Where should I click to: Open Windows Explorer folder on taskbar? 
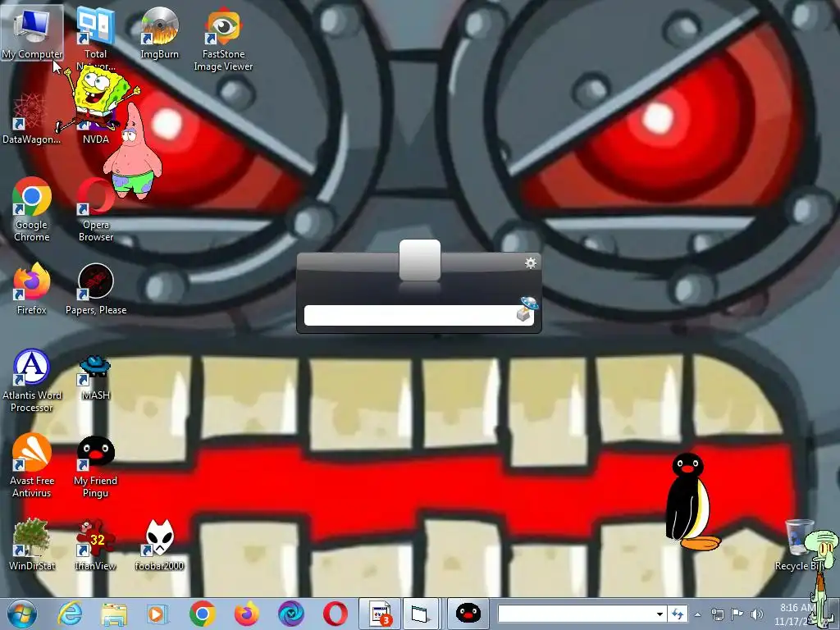pyautogui.click(x=114, y=614)
